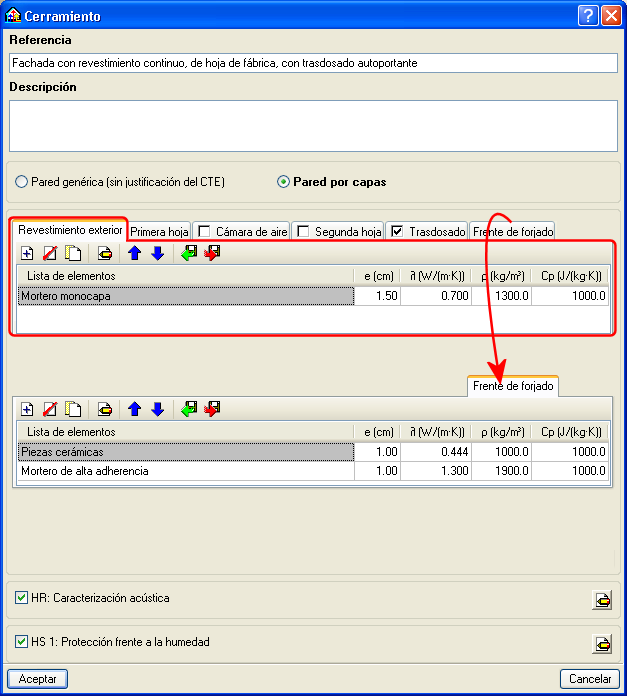
Task: Delete element icon in Revestimiento exterior toolbar
Action: 50,253
